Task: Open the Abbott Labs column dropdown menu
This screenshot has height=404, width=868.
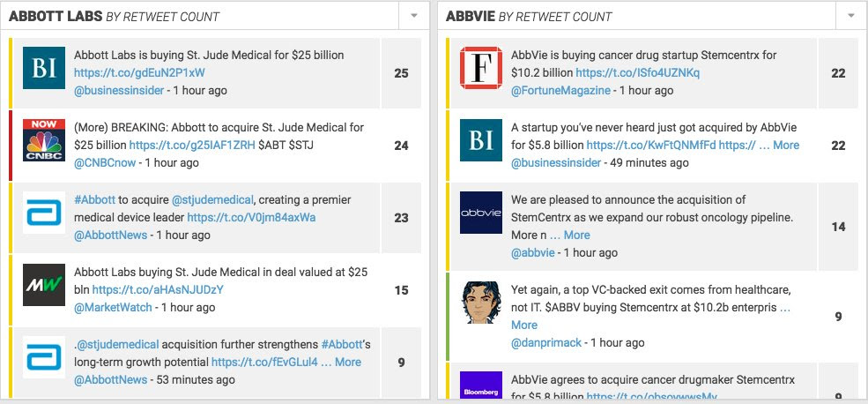Action: click(414, 16)
